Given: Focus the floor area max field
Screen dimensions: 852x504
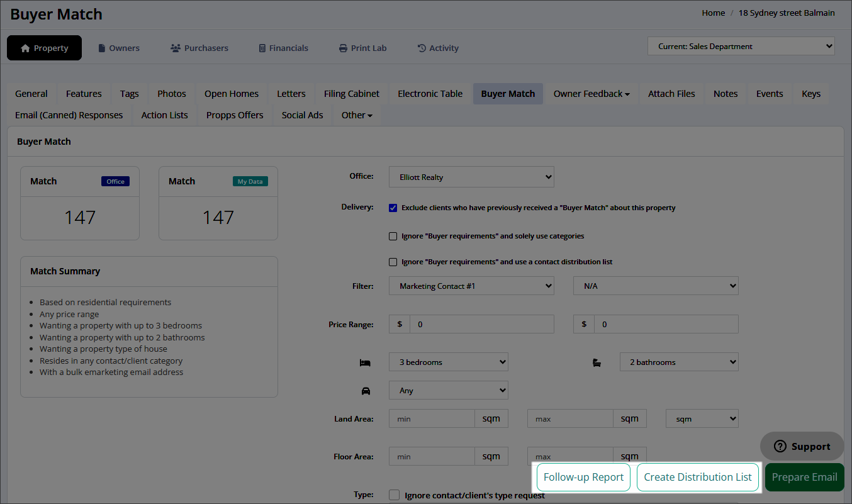Looking at the screenshot, I should coord(570,456).
